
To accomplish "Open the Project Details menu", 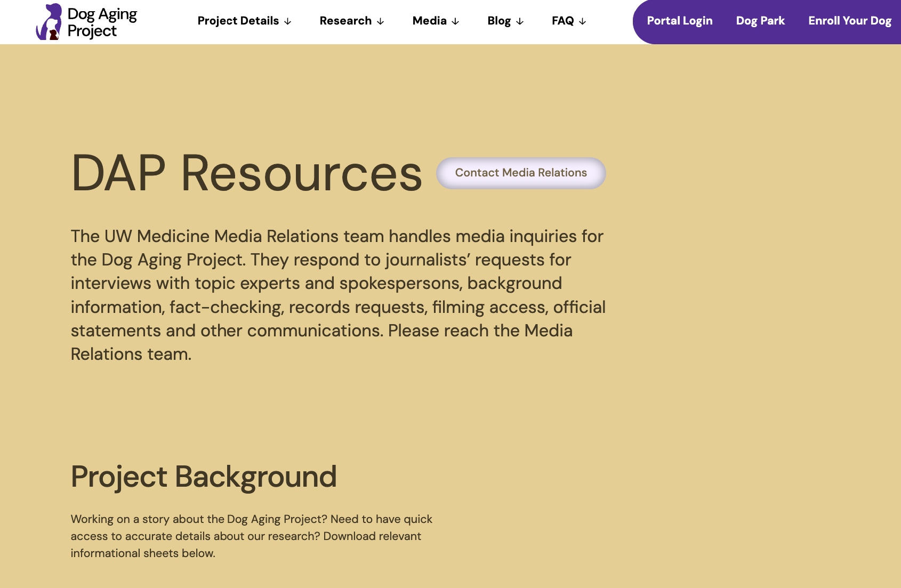I will pyautogui.click(x=238, y=21).
